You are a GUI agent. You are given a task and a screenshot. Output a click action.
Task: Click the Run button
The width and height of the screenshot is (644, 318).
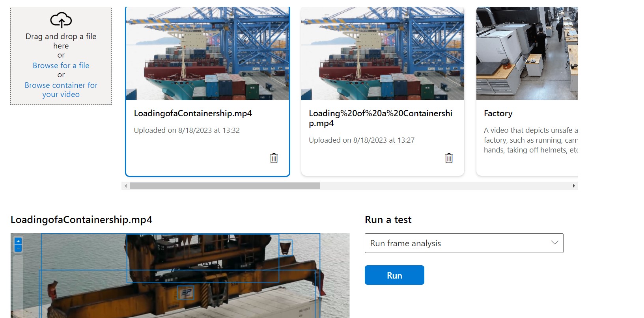point(394,275)
